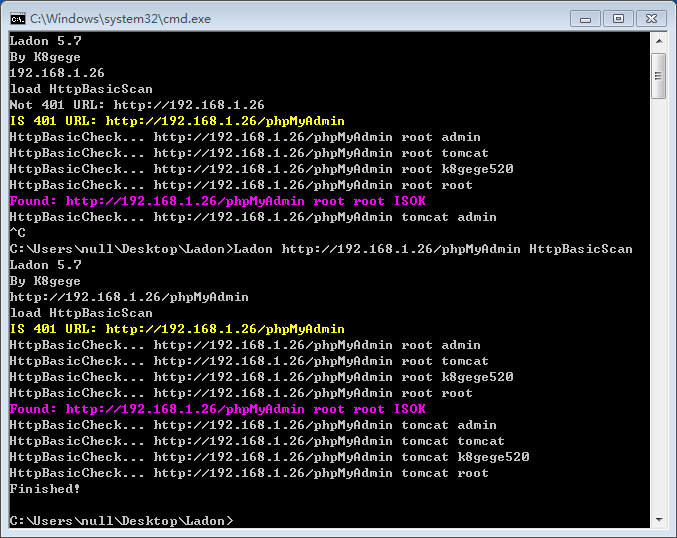
Task: Click the first yellow 'IS 401 URL' line
Action: click(x=177, y=121)
